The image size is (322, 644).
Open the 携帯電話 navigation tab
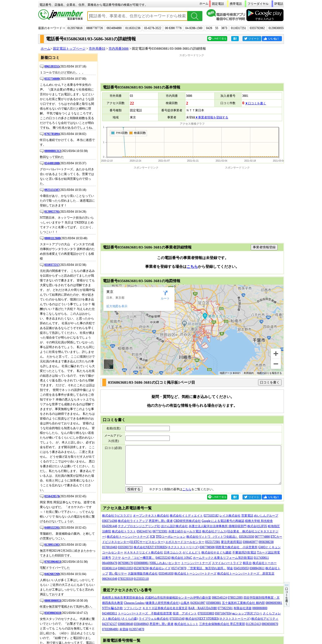(x=235, y=4)
